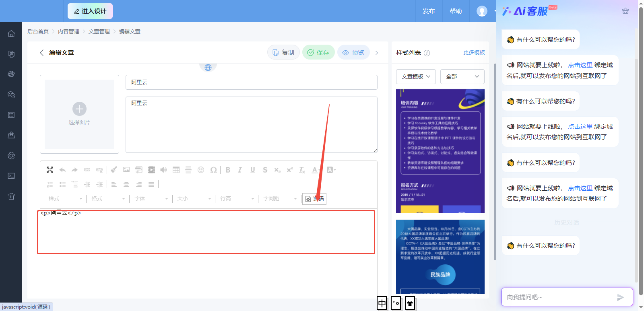
Task: Clear text formatting with Tx icon
Action: [x=302, y=170]
